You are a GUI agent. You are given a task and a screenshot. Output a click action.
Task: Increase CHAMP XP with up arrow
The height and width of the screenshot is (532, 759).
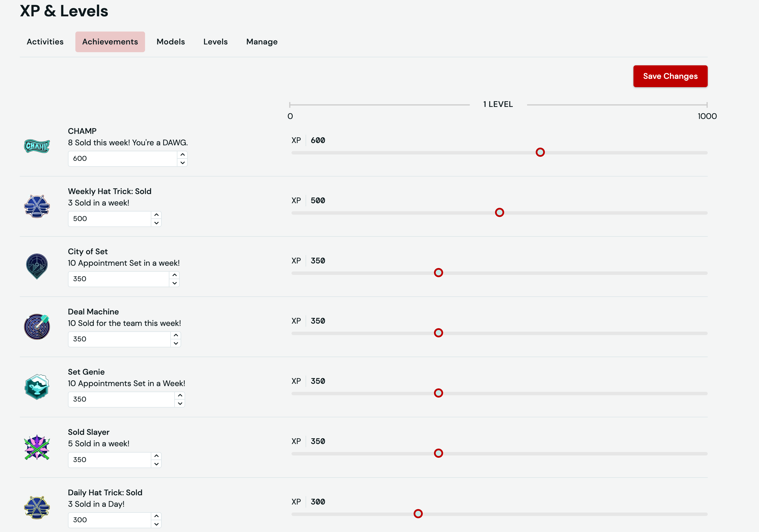tap(183, 155)
